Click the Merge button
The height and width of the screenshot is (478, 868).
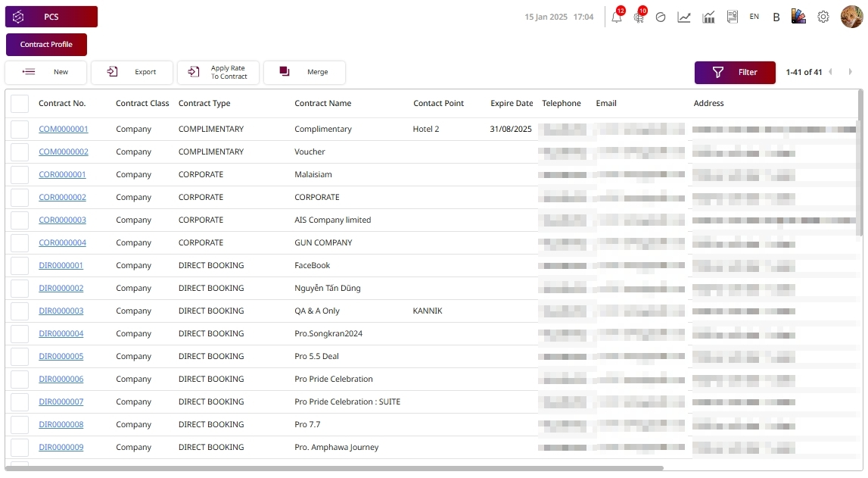(x=305, y=73)
